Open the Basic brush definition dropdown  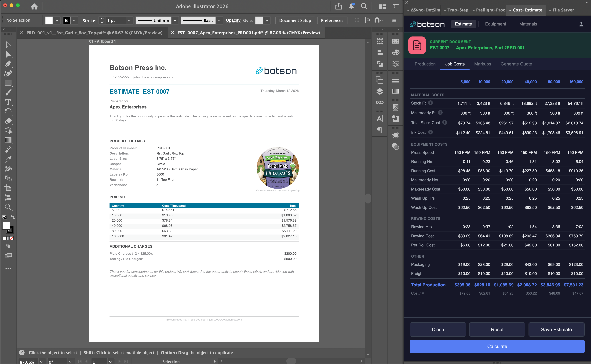coord(219,20)
